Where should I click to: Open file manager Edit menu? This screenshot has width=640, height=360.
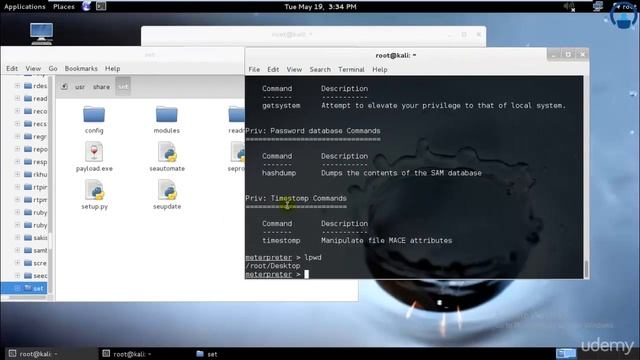click(x=12, y=69)
